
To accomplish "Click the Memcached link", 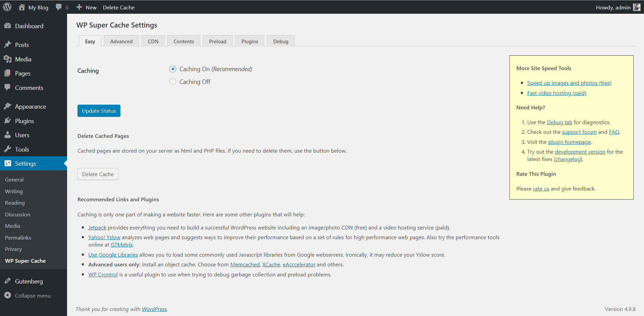I will [245, 264].
